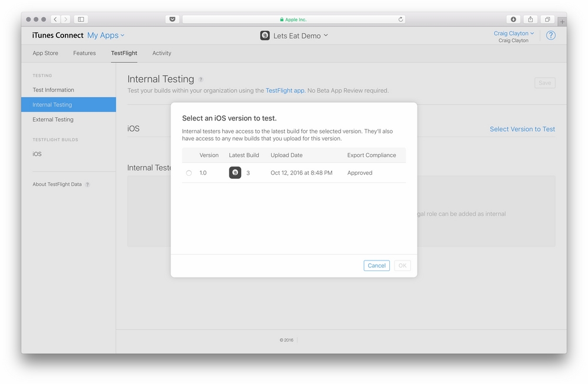Click the Lets Eat Demo app icon in header
This screenshot has width=588, height=384.
click(265, 36)
